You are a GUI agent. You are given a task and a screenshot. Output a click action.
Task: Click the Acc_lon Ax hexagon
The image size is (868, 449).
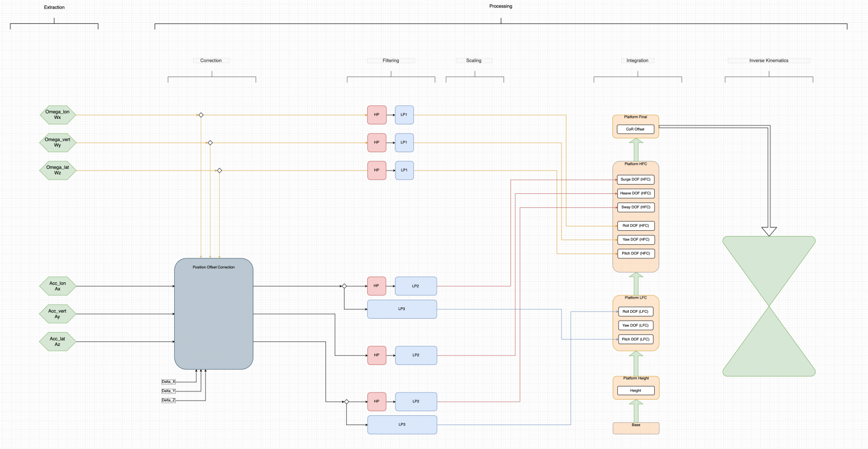(58, 286)
